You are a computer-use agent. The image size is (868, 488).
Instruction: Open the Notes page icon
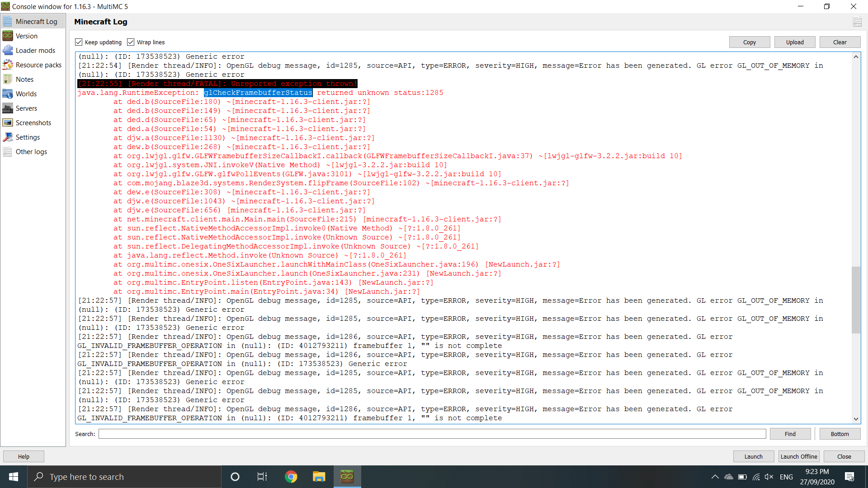pyautogui.click(x=8, y=80)
